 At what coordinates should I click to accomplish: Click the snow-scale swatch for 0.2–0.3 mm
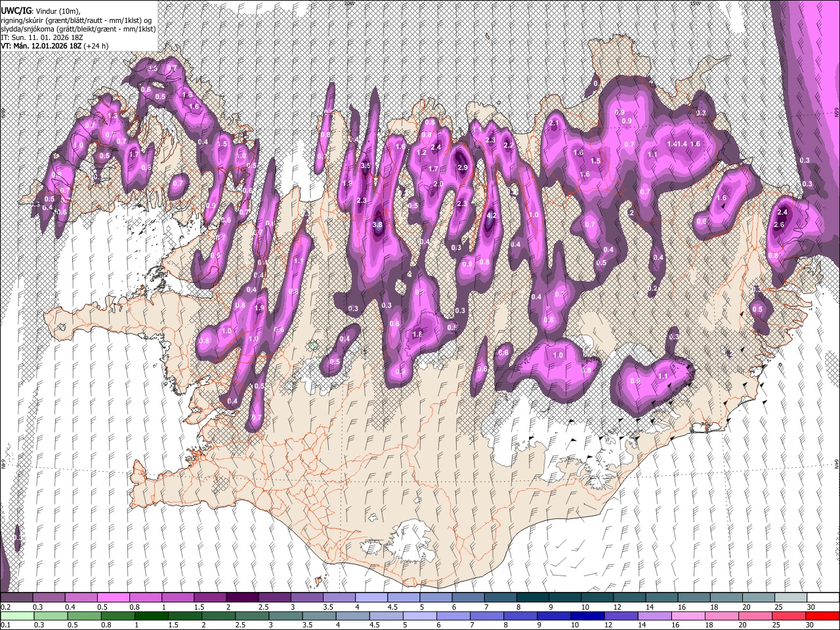[x=16, y=598]
